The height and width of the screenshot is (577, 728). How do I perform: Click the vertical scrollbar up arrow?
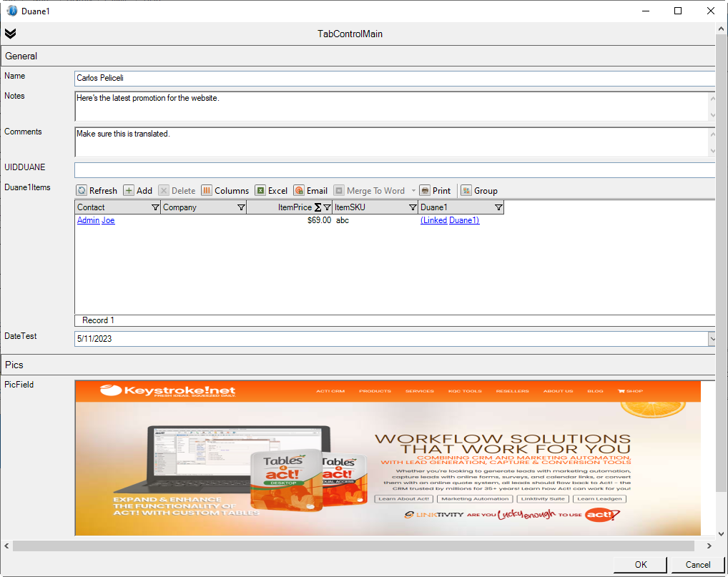(721, 29)
